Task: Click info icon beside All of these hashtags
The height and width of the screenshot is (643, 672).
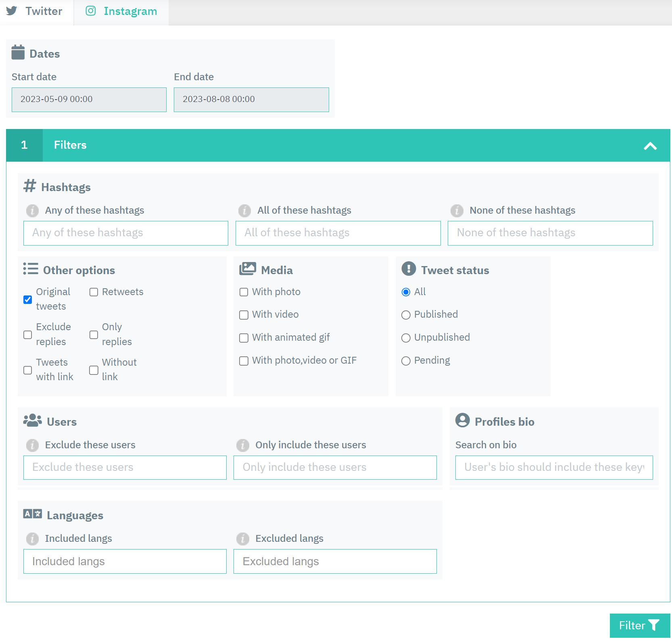Action: point(245,210)
